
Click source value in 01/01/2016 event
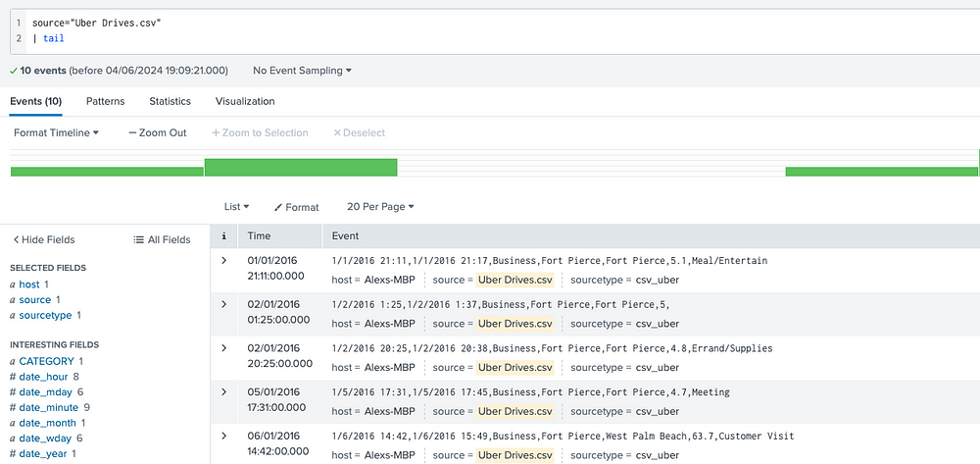pos(515,280)
